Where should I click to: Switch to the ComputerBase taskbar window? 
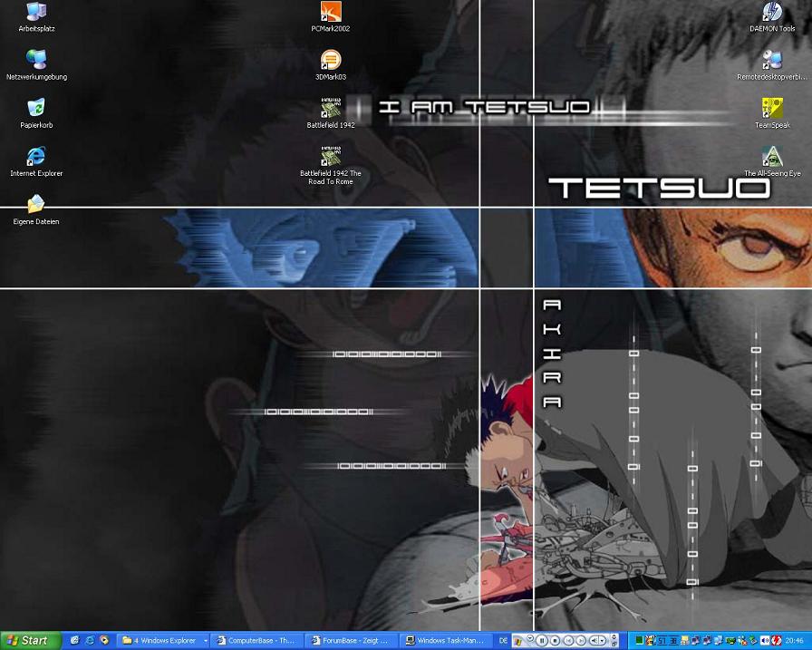(x=256, y=641)
